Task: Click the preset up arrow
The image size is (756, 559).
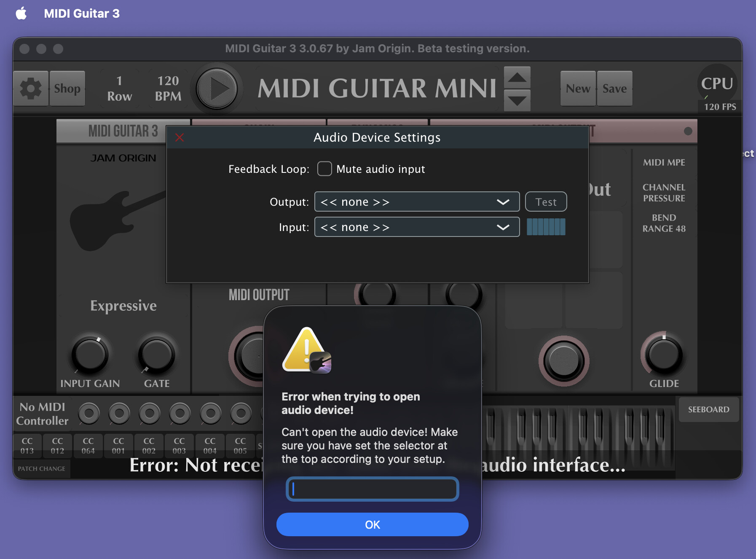Action: (517, 78)
